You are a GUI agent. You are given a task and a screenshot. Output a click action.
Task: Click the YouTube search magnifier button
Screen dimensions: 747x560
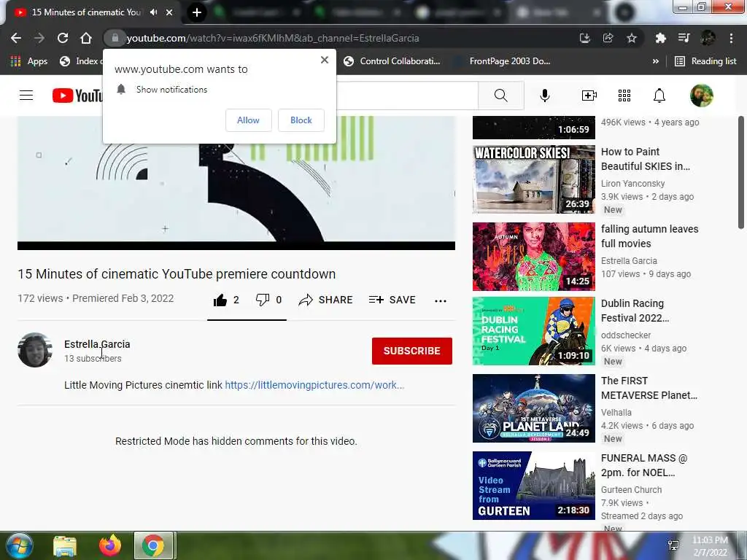coord(500,96)
